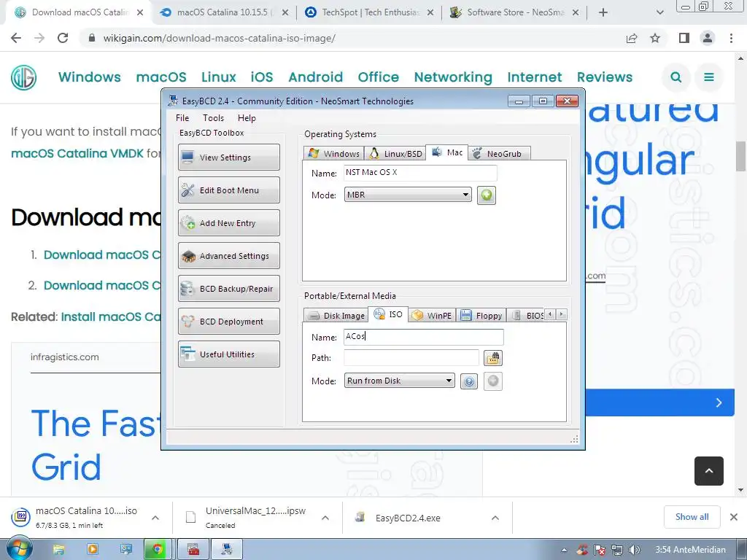Switch to the BIOS tab
This screenshot has height=560, width=747.
click(x=527, y=315)
